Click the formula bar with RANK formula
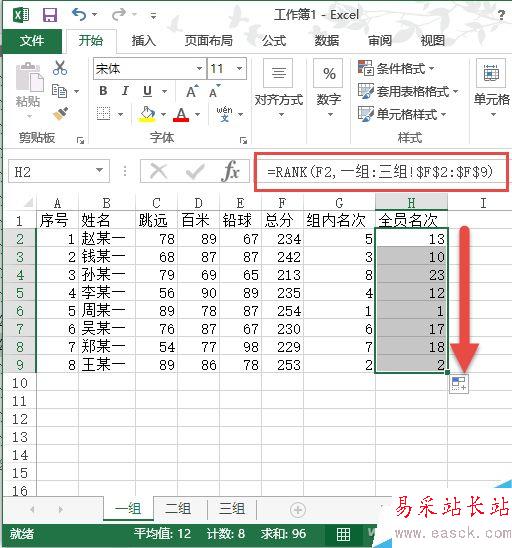Image resolution: width=512 pixels, height=548 pixels. pos(381,172)
